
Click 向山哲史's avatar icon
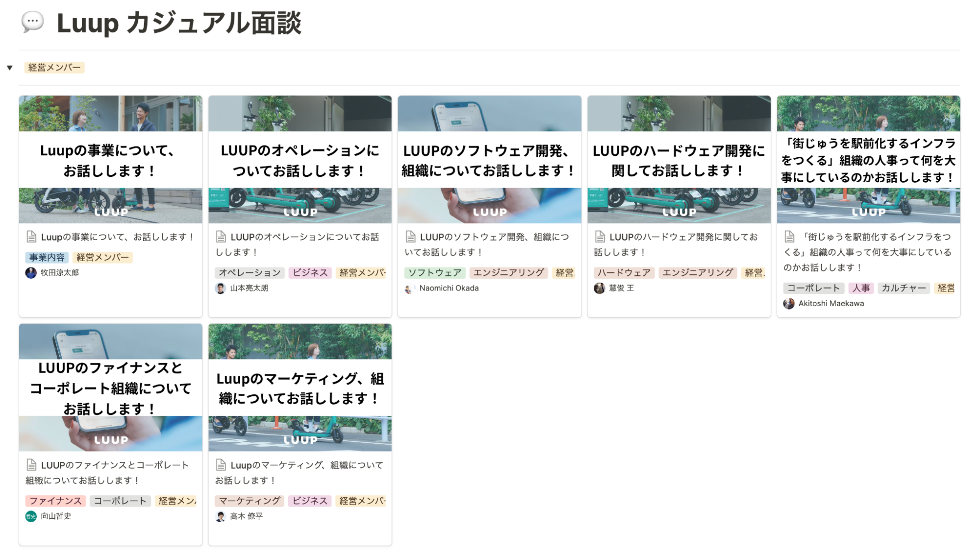tap(30, 516)
